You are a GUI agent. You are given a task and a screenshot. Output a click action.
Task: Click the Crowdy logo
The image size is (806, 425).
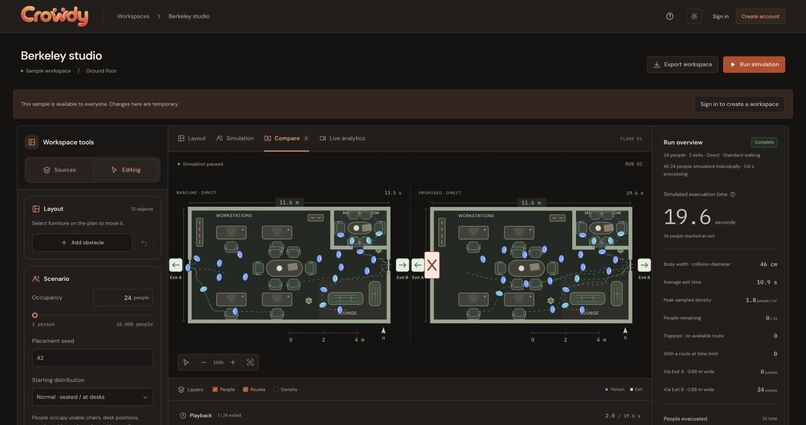54,16
